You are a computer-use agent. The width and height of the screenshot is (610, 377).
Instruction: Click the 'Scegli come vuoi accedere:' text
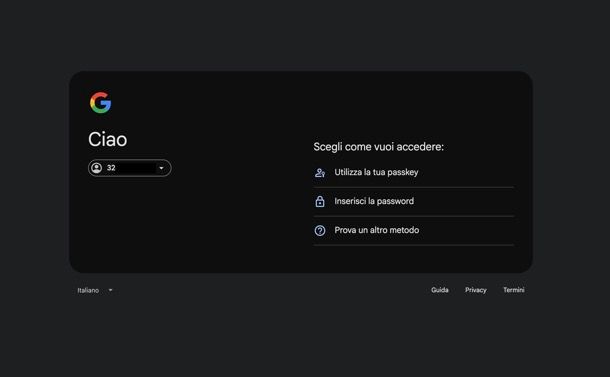pyautogui.click(x=379, y=147)
